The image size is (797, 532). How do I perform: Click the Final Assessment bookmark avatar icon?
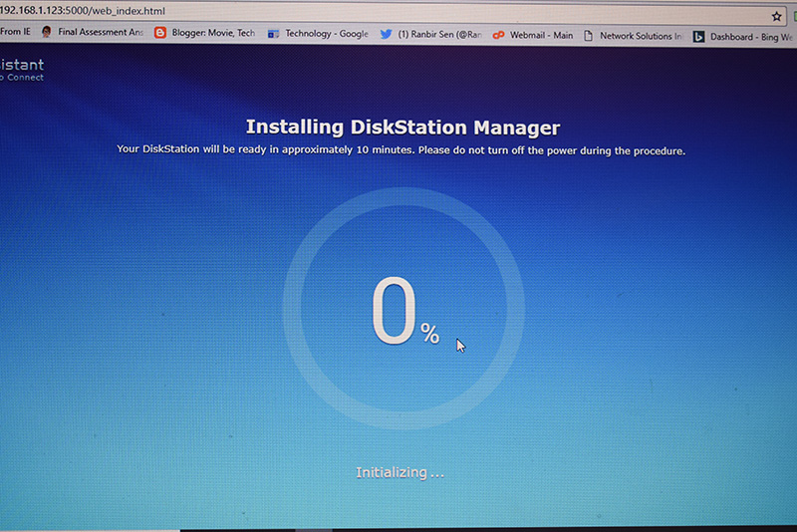47,32
